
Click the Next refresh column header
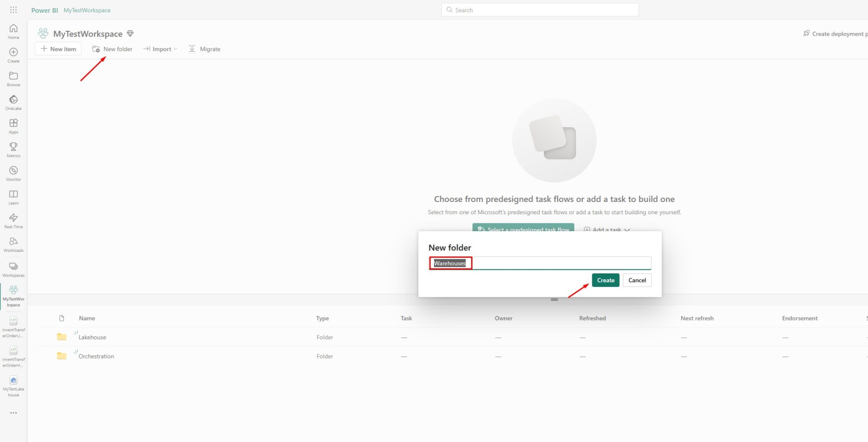697,318
